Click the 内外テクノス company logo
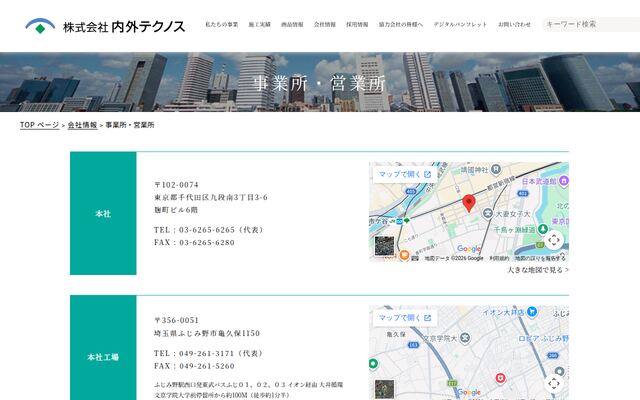Image resolution: width=640 pixels, height=400 pixels. click(x=105, y=26)
